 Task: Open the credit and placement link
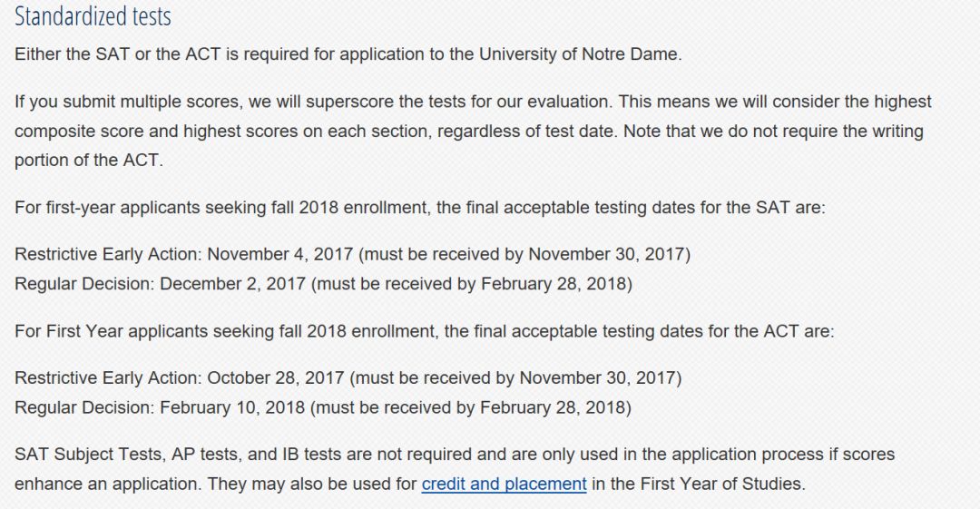(x=504, y=484)
